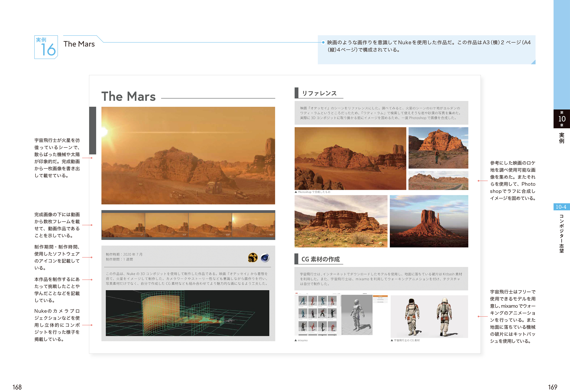The image size is (570, 392).
Task: Select the 1F frame thumbnail
Action: [x=123, y=225]
